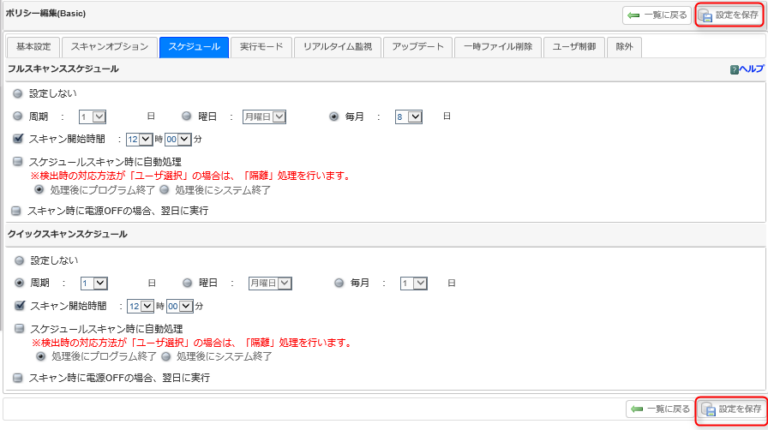
Task: Click the bottom 設定を保存 save button
Action: [733, 409]
